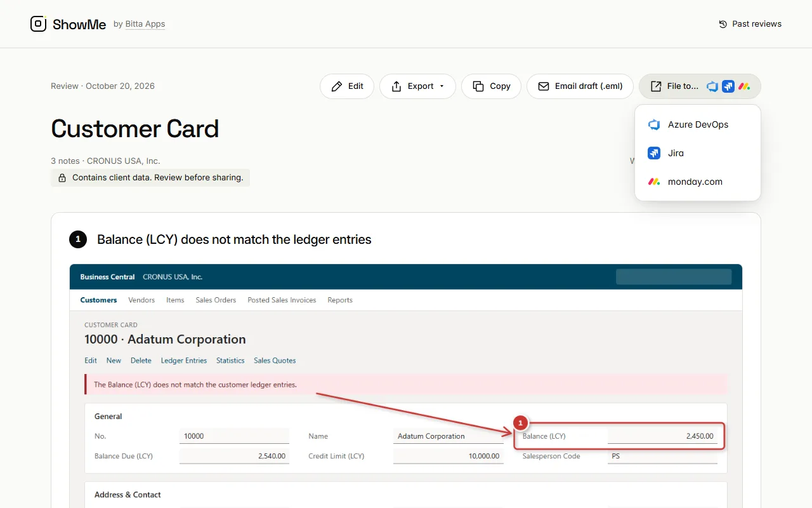Click 'Contains client data' notice text
This screenshot has height=508, width=812.
click(x=158, y=178)
